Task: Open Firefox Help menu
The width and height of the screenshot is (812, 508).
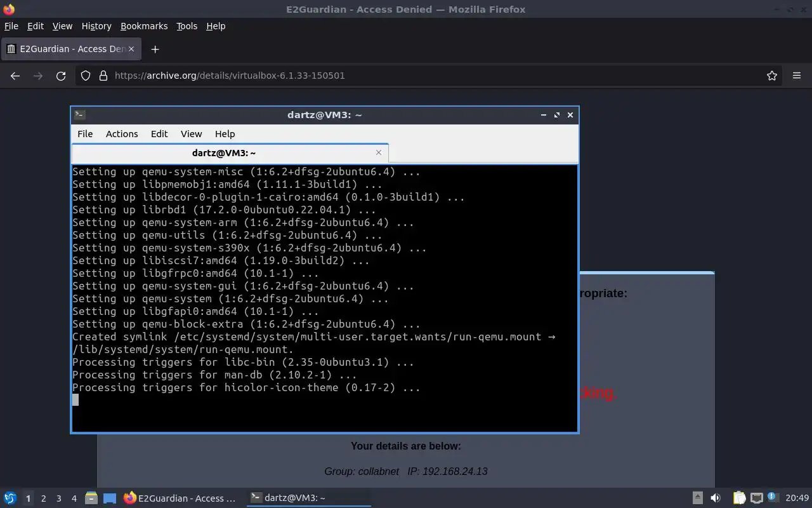Action: tap(216, 26)
